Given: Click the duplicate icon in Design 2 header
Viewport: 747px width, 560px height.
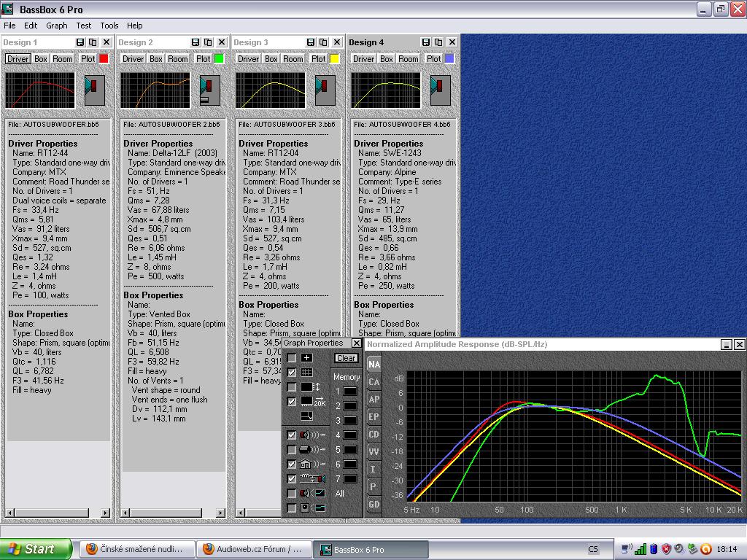Looking at the screenshot, I should click(208, 42).
